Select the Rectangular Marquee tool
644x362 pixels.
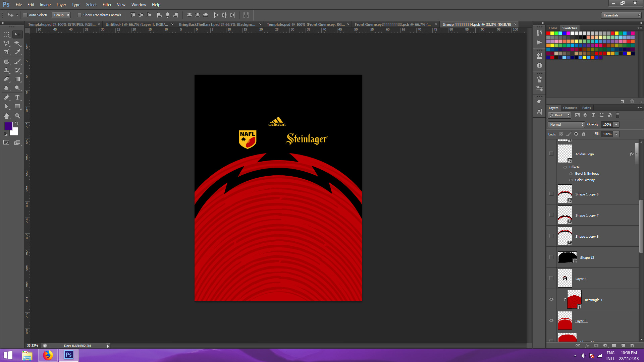click(6, 35)
